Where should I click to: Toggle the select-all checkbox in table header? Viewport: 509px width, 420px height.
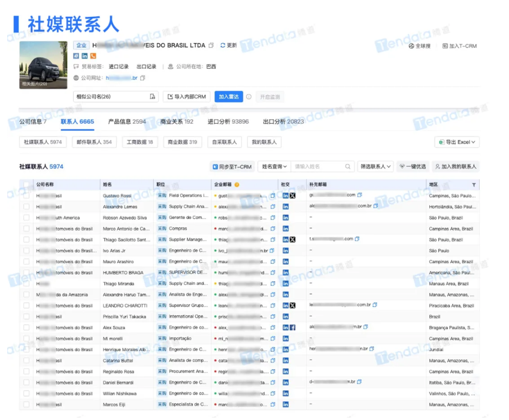click(26, 184)
